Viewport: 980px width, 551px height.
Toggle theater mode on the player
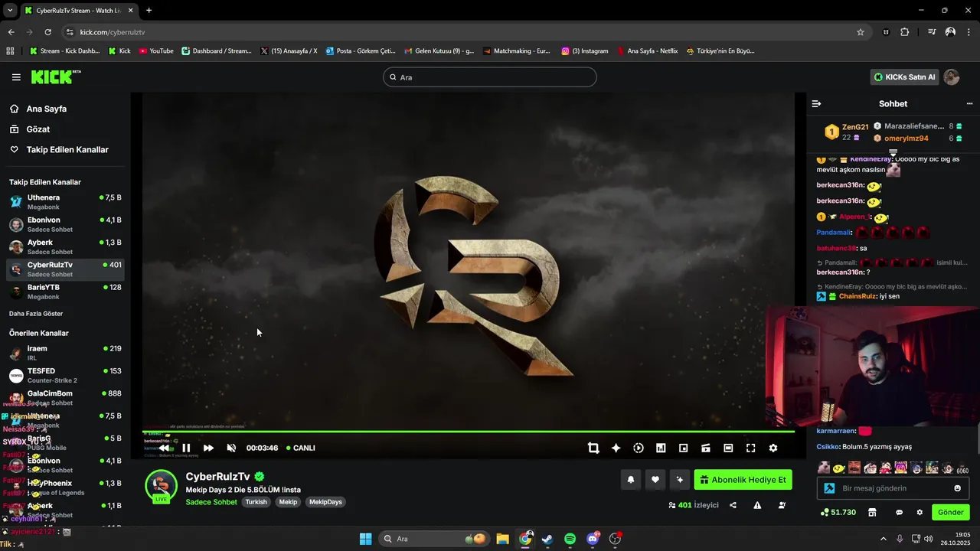pyautogui.click(x=728, y=448)
